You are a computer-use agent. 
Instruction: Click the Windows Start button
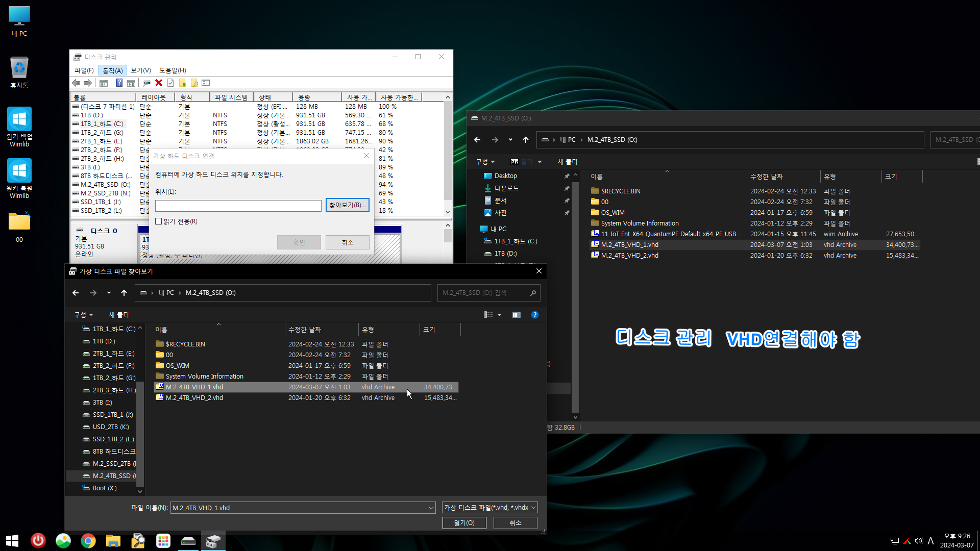point(12,540)
